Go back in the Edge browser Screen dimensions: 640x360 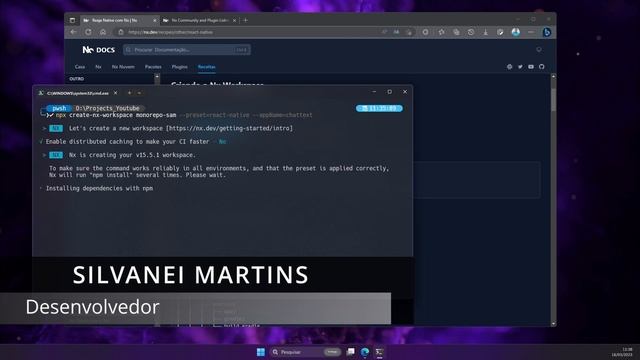coord(73,32)
